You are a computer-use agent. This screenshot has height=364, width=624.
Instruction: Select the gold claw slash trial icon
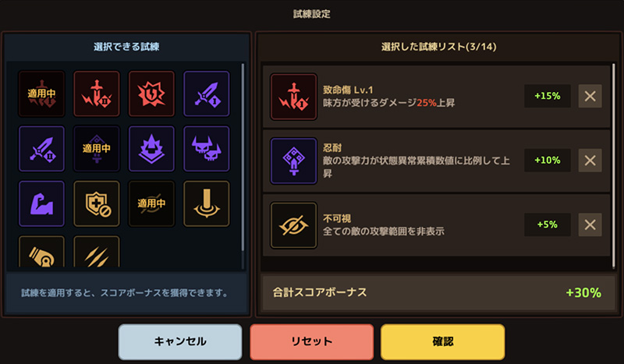pos(97,252)
